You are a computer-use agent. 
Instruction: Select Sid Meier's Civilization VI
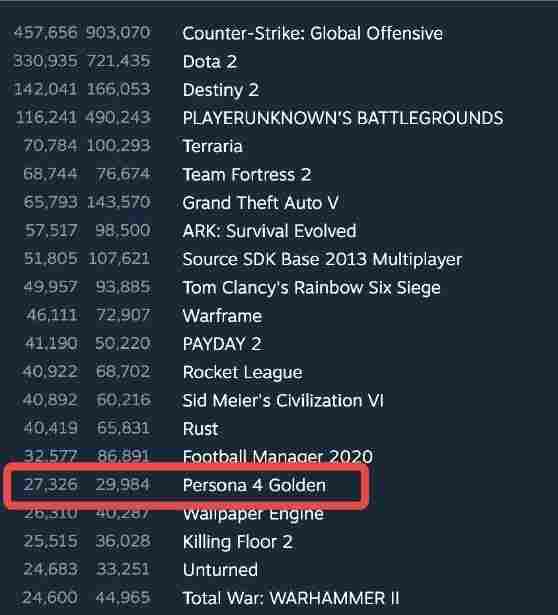283,400
